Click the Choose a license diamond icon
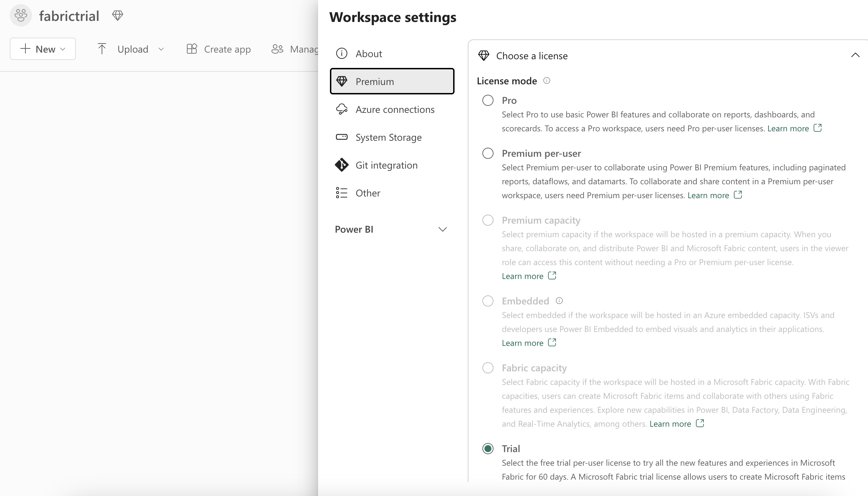The image size is (868, 496). pos(484,55)
